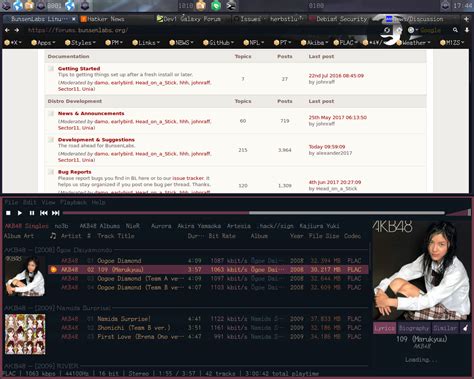This screenshot has width=474, height=379.
Task: Stop playback in the music player
Action: coord(8,213)
